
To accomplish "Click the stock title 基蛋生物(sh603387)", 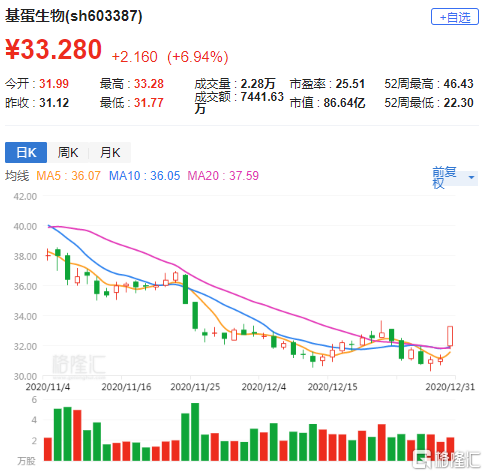I will tap(74, 16).
